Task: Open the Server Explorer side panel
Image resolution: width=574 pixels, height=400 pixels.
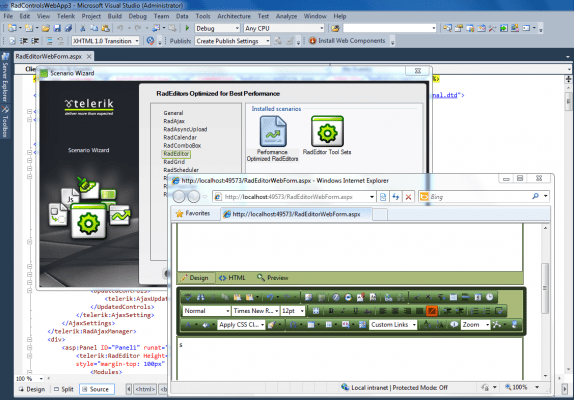Action: 5,78
